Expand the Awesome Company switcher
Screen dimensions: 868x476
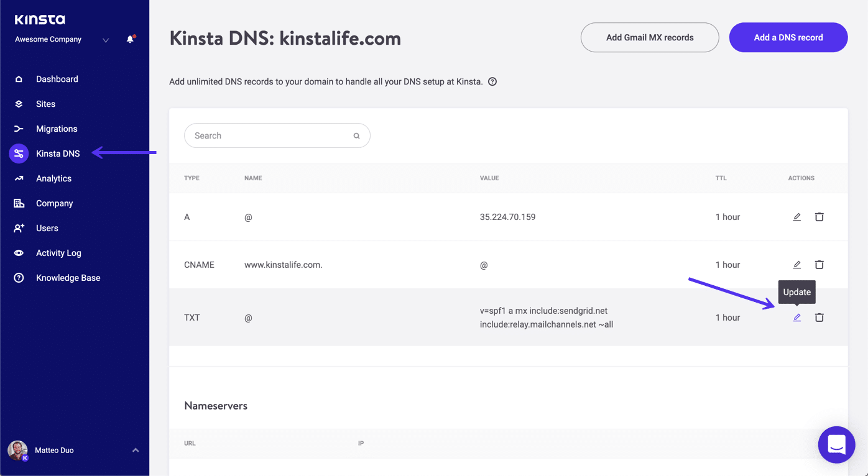(106, 40)
